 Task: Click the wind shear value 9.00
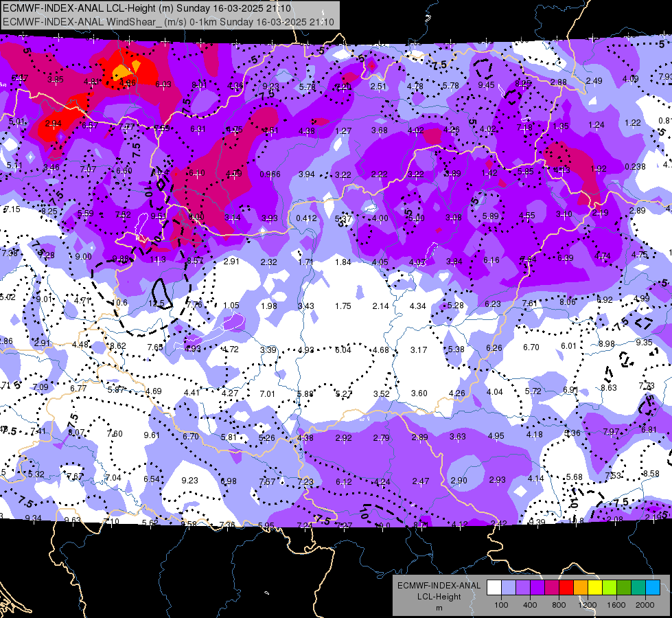pyautogui.click(x=83, y=257)
